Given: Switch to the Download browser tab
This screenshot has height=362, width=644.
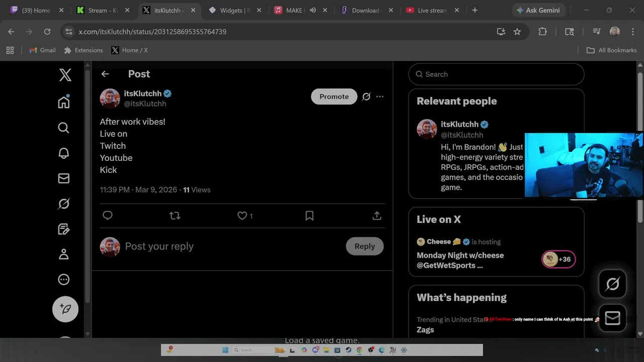Looking at the screenshot, I should (x=366, y=10).
